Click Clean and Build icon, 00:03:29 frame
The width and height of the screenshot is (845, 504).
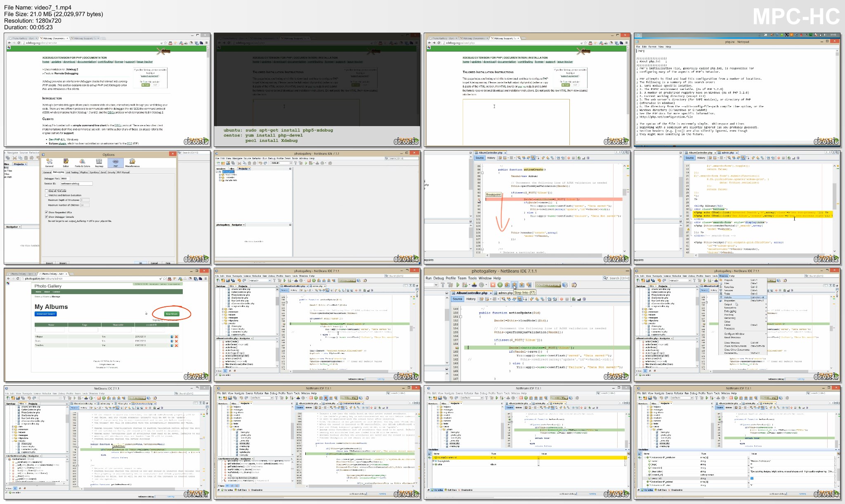click(450, 285)
